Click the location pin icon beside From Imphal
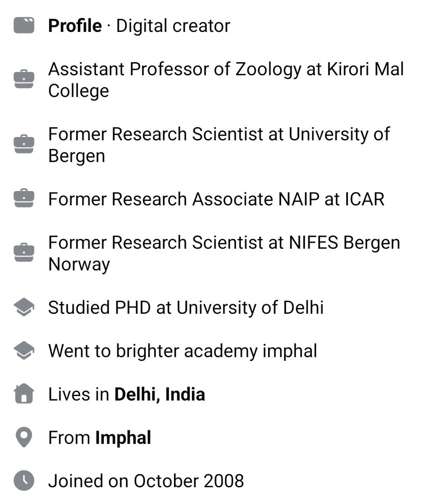Screen dimensions: 442x504 [x=24, y=438]
